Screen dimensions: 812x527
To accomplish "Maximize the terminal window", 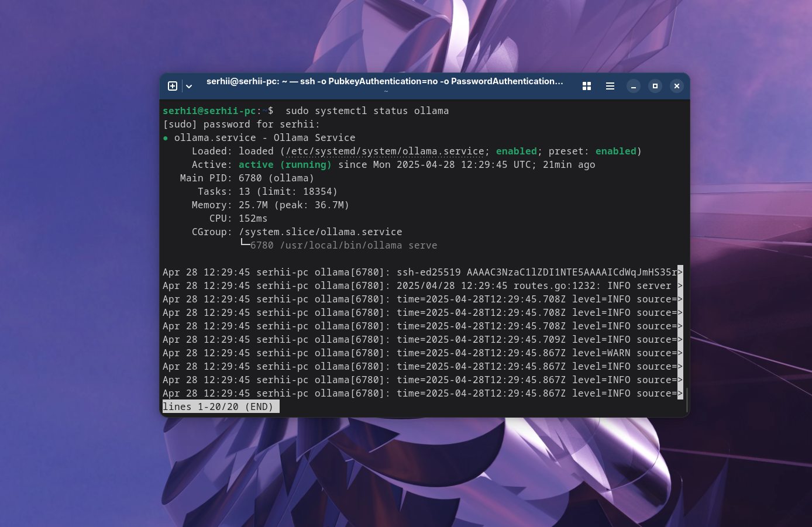I will 655,86.
